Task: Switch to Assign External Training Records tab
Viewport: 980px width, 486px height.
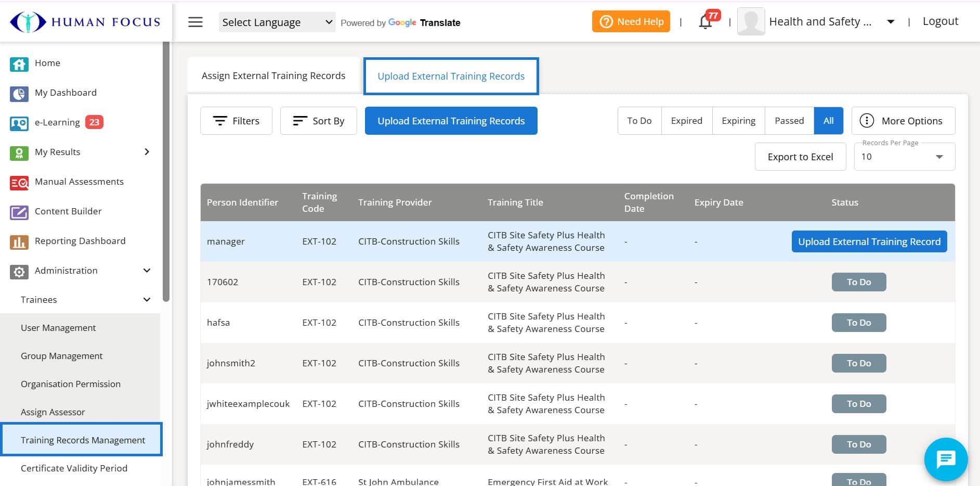Action: [x=273, y=75]
